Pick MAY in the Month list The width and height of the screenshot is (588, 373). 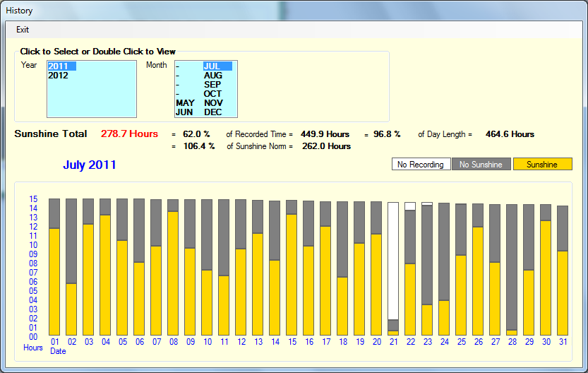tap(185, 102)
